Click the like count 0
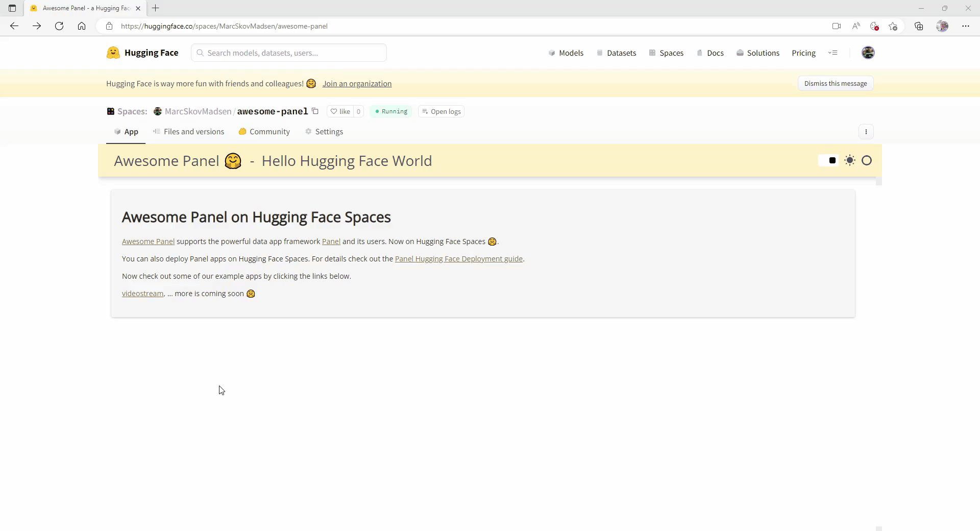Image resolution: width=980 pixels, height=531 pixels. (x=358, y=111)
